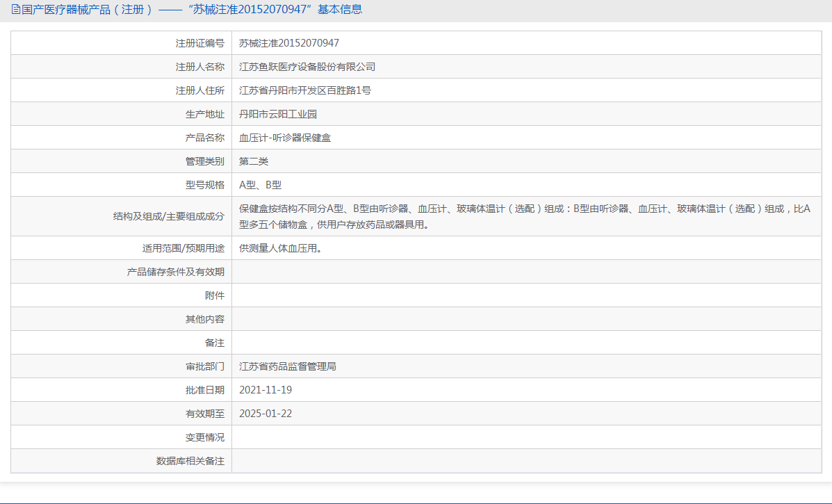Select the 生产地址 label

[205, 114]
